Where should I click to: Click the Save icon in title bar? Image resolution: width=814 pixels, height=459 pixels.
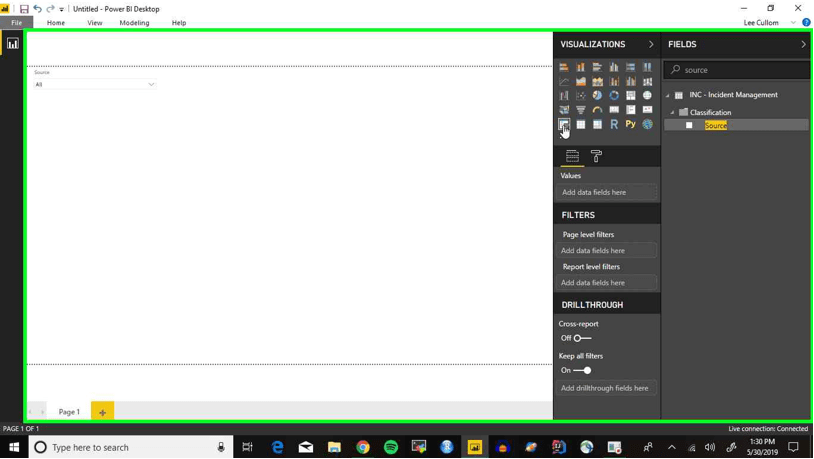tap(24, 9)
